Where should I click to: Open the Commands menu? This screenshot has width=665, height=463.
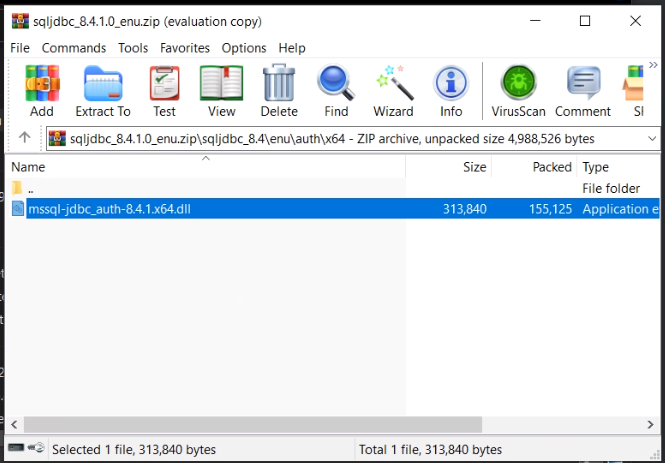pyautogui.click(x=74, y=48)
